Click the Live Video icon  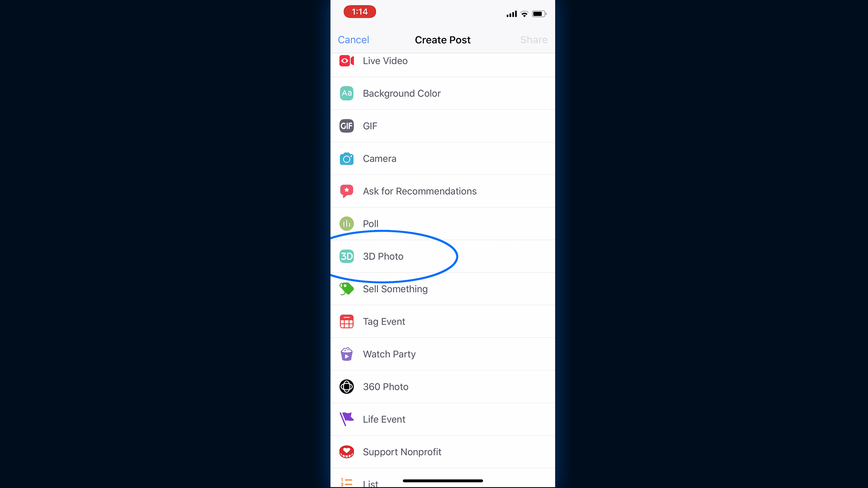click(346, 60)
